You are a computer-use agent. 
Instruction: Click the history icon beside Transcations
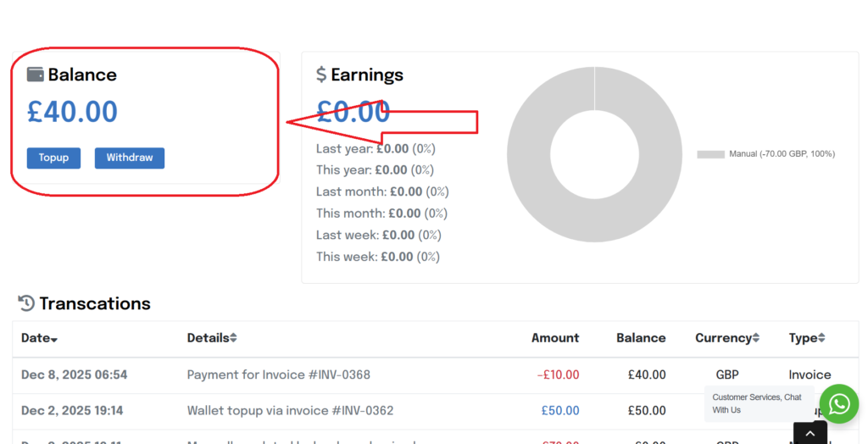click(x=26, y=303)
